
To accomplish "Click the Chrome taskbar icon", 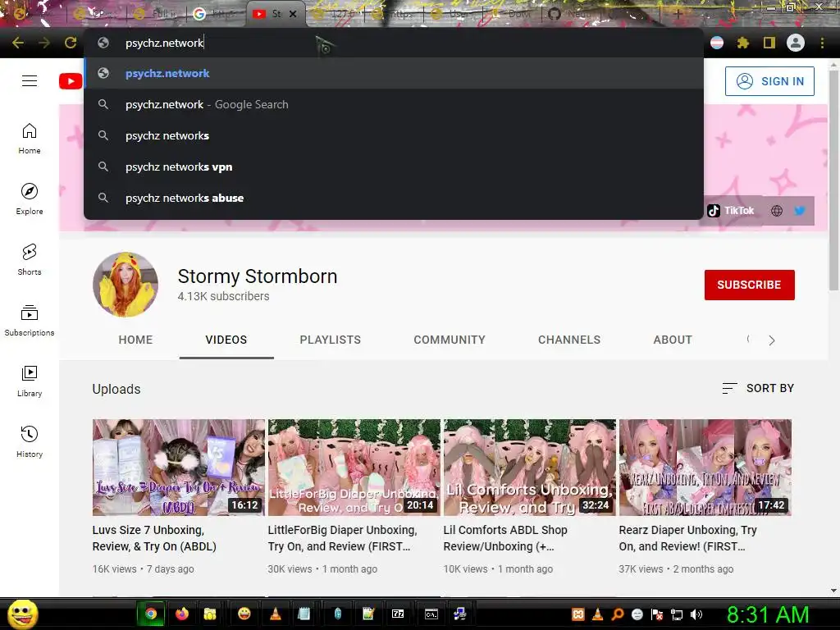I will 151,614.
